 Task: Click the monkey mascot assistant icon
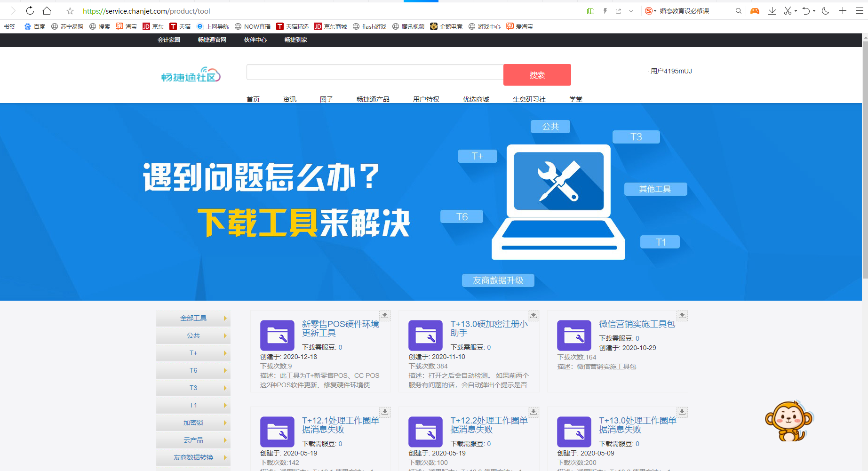789,421
